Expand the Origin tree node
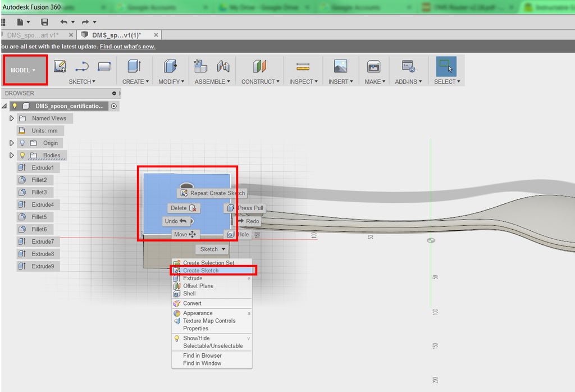The image size is (575, 392). click(x=11, y=143)
